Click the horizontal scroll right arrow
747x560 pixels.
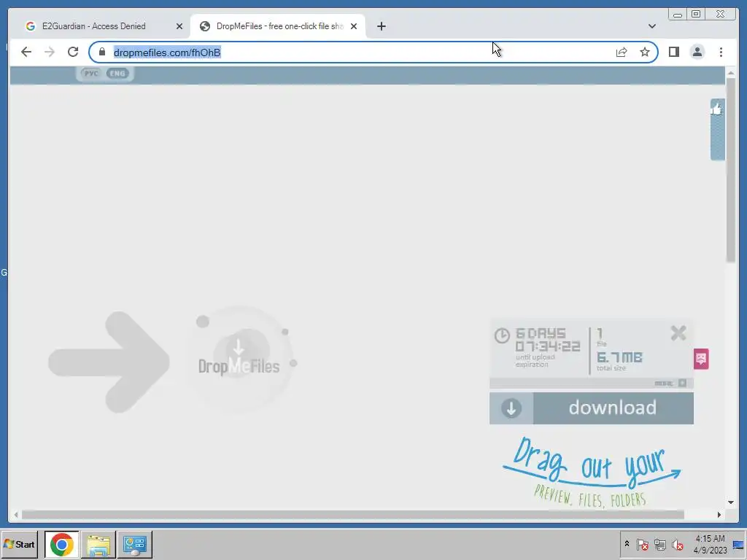719,514
